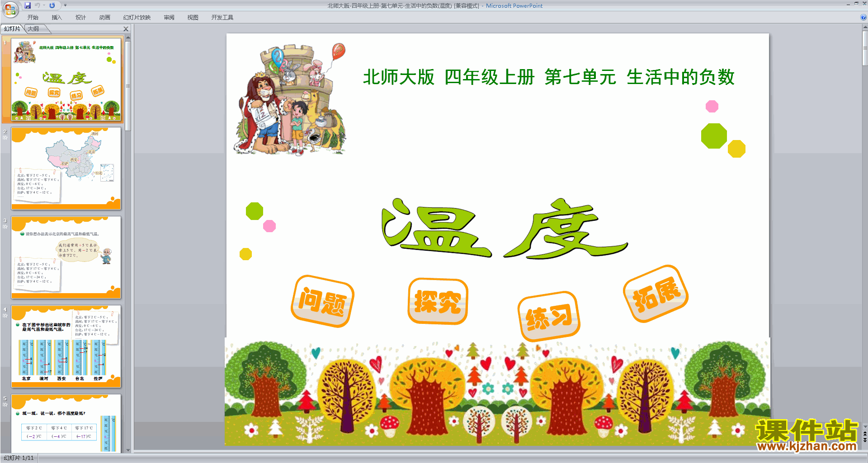Click the 问题 button on slide
The image size is (868, 463).
[322, 301]
